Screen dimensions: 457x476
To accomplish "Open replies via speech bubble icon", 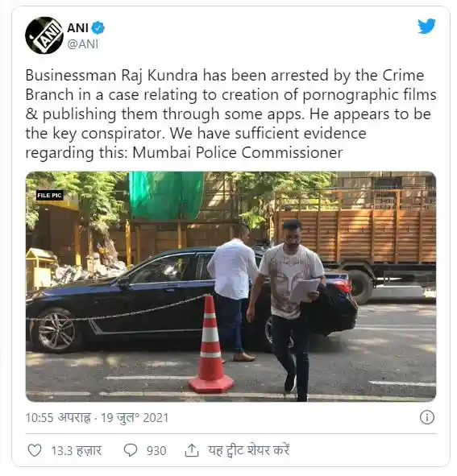I will (x=131, y=450).
